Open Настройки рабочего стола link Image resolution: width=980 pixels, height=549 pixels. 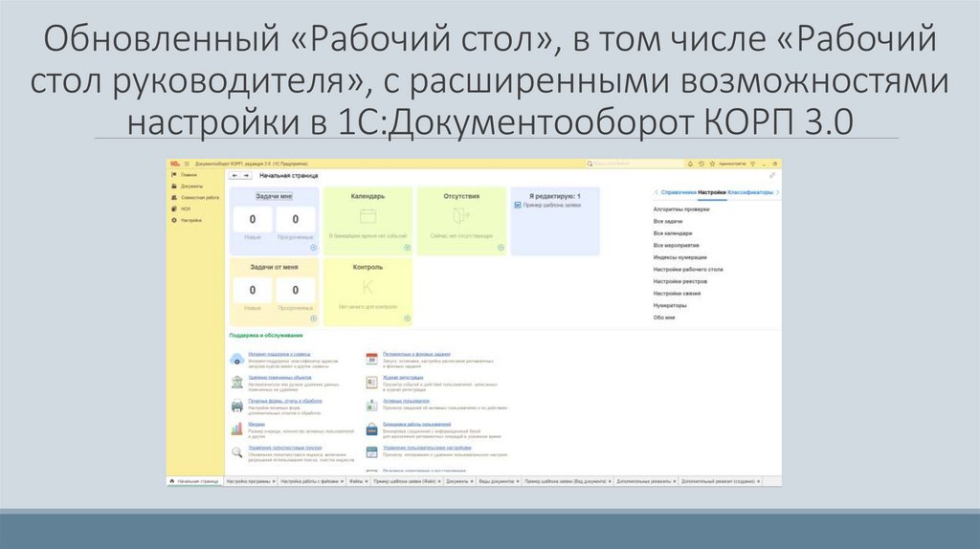click(688, 269)
